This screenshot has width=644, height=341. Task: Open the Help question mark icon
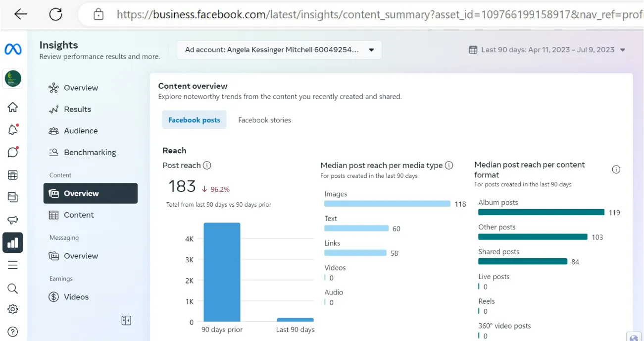click(x=12, y=331)
